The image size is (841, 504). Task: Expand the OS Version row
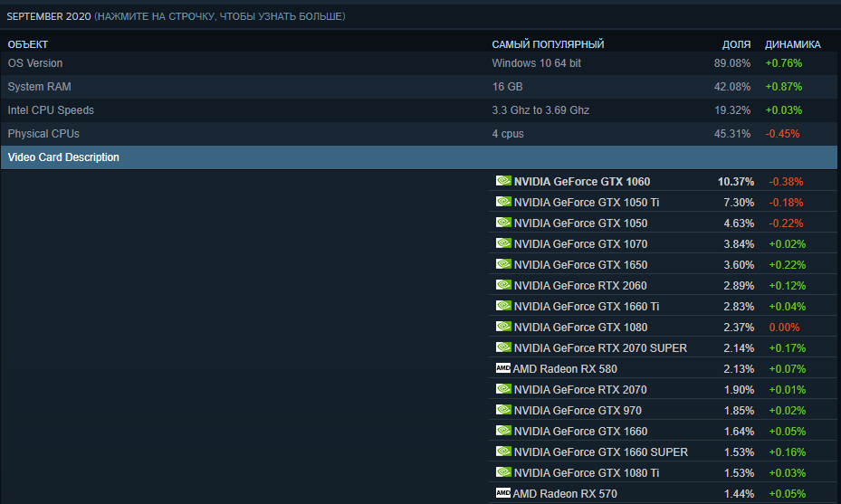pyautogui.click(x=419, y=63)
